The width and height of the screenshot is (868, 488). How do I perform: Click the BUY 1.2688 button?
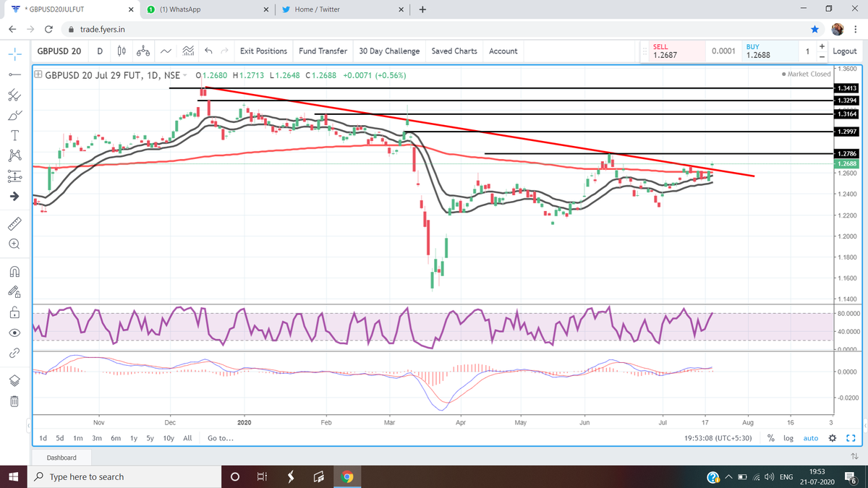point(771,51)
